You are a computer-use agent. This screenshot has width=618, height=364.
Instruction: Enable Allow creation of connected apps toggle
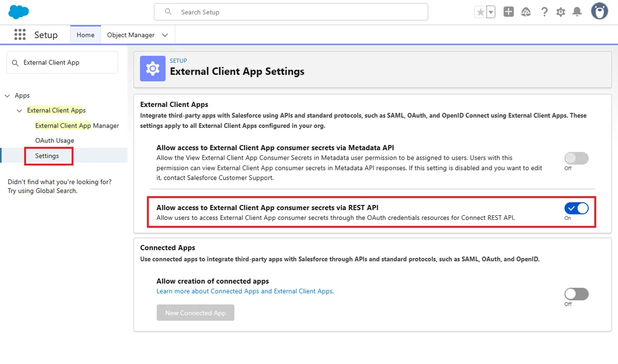576,294
